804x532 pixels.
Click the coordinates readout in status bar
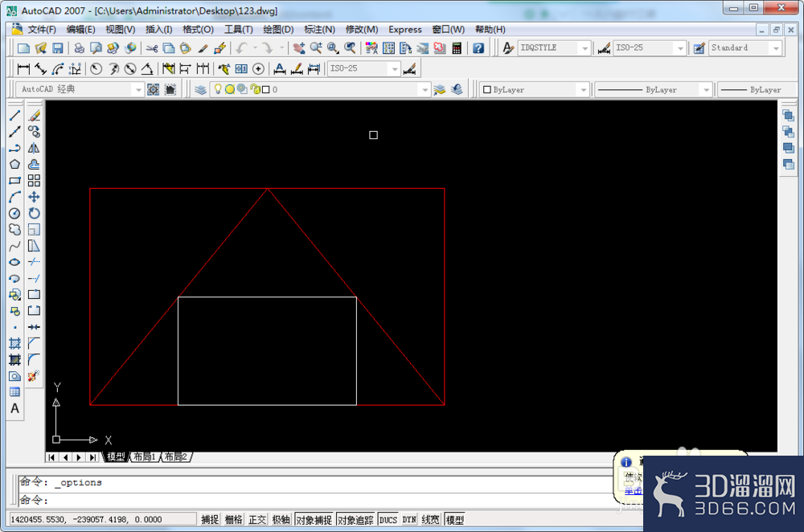click(101, 520)
